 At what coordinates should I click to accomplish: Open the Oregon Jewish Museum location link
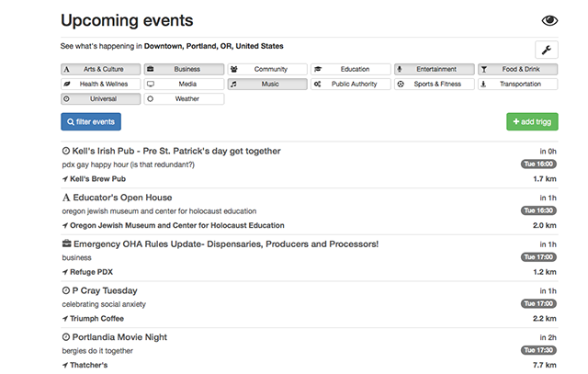pyautogui.click(x=177, y=225)
